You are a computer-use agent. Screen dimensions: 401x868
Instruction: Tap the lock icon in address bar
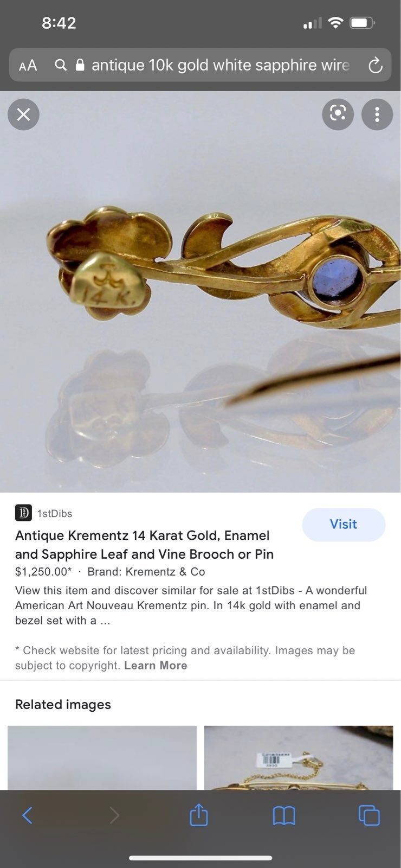pos(80,65)
